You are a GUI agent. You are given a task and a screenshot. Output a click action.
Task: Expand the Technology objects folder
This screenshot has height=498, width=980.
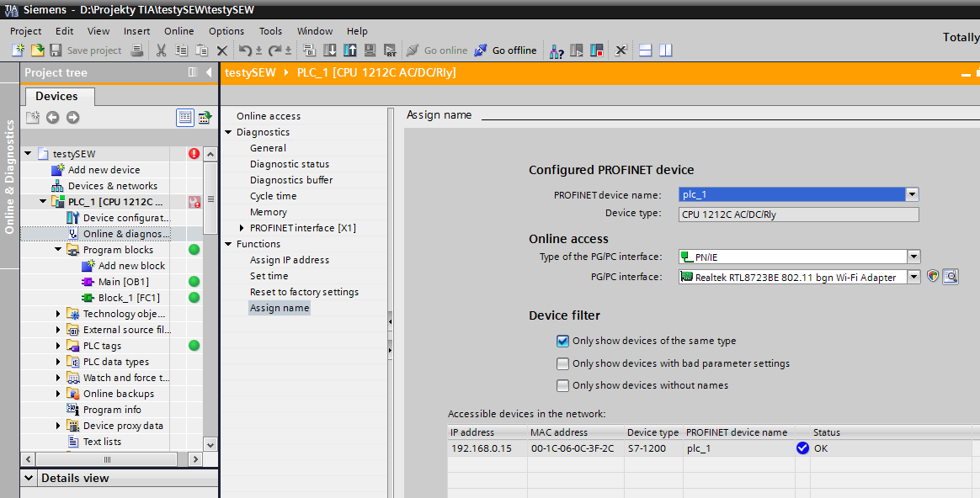pos(58,314)
